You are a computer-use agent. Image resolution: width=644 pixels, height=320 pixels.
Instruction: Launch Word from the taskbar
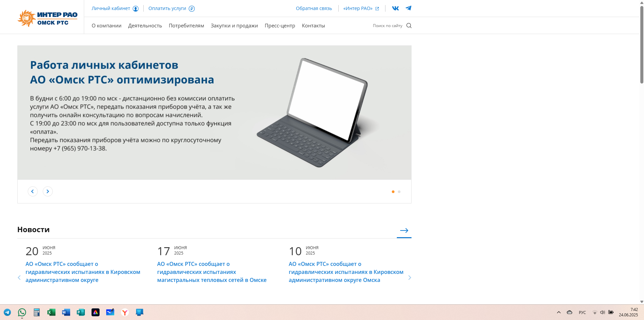click(x=66, y=312)
